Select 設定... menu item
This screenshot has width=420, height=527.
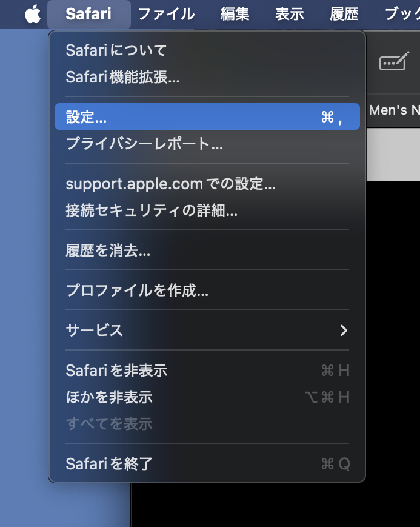coord(207,116)
